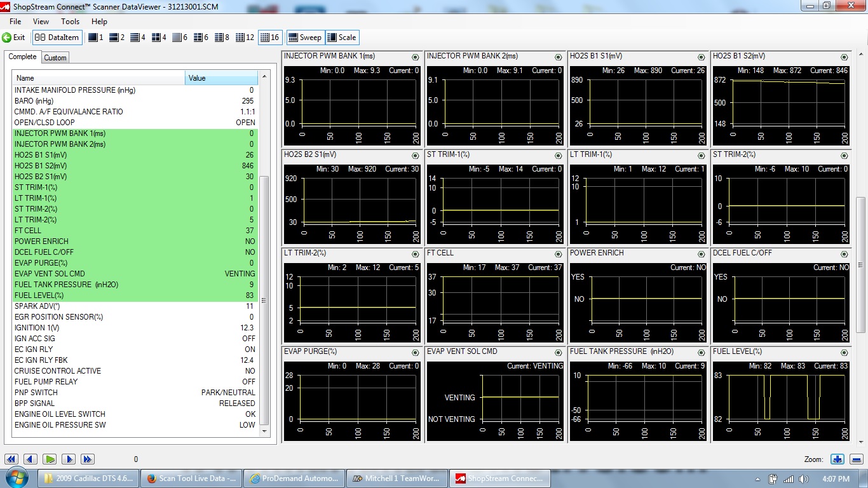Select the SPARK ADV row
Screen dimensions: 868x488
[x=135, y=306]
